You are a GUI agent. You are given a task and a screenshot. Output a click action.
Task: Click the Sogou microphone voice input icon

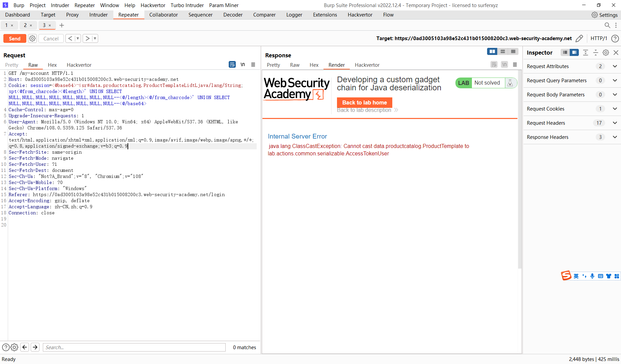click(x=592, y=276)
